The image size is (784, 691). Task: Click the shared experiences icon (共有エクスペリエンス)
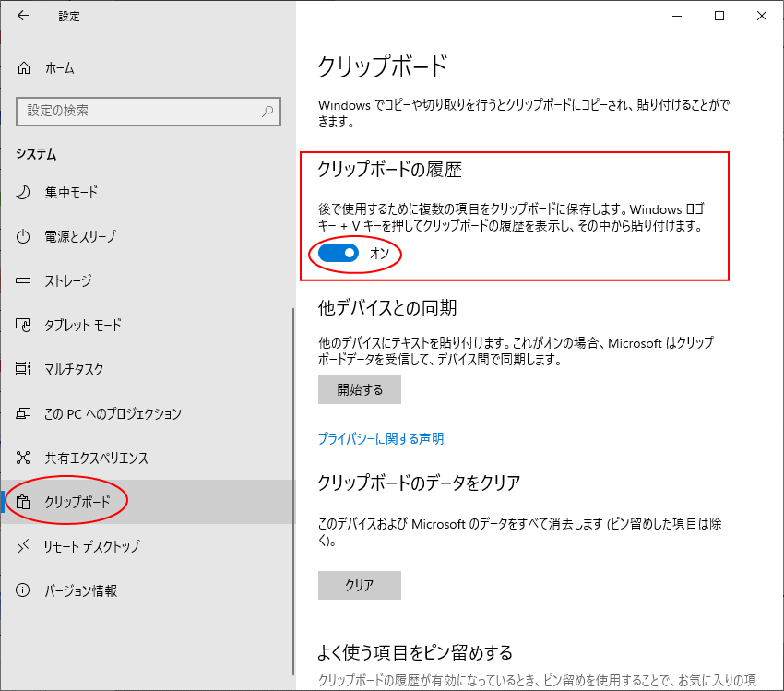coord(24,458)
